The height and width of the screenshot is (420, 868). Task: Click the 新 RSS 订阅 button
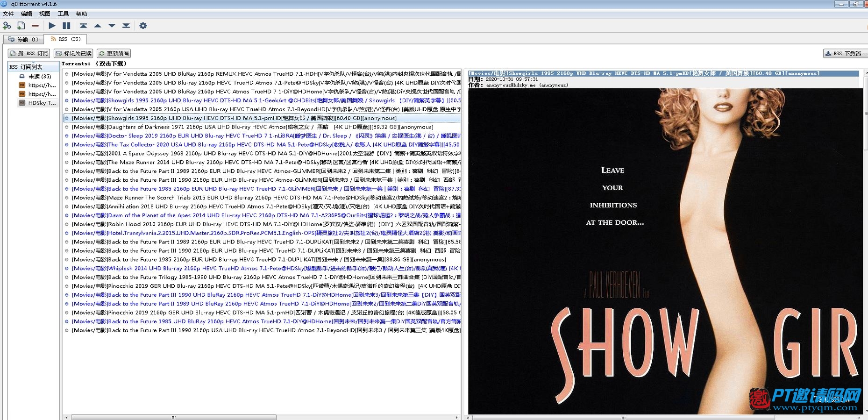pyautogui.click(x=28, y=53)
